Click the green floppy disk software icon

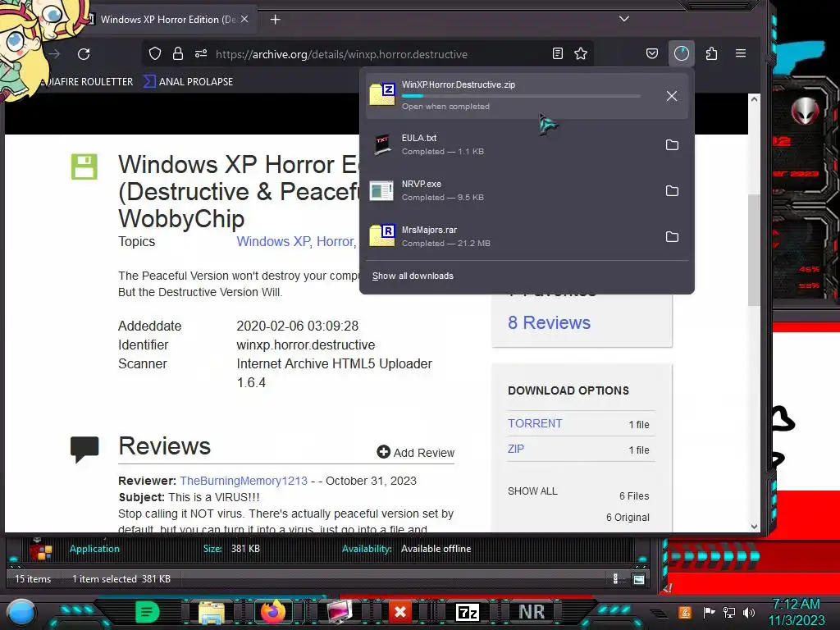point(84,167)
